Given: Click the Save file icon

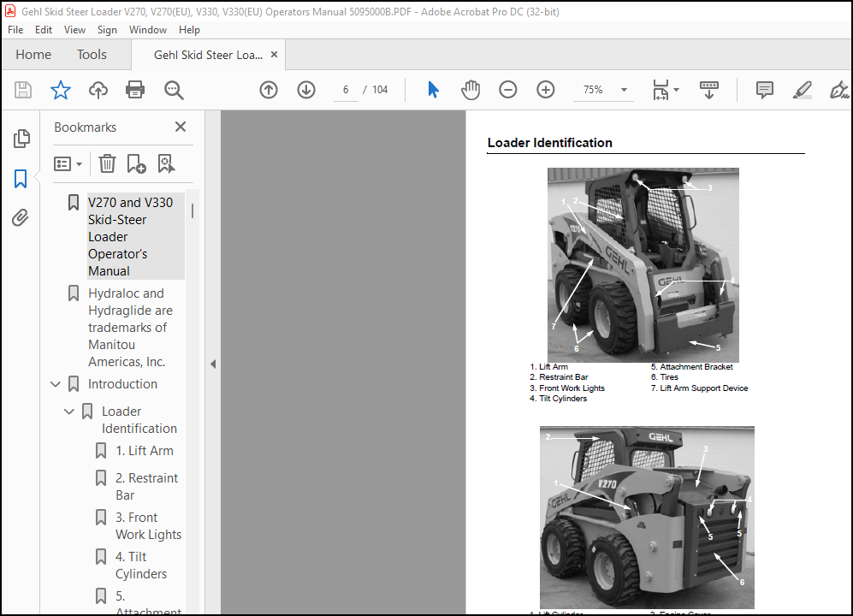Looking at the screenshot, I should [x=23, y=90].
